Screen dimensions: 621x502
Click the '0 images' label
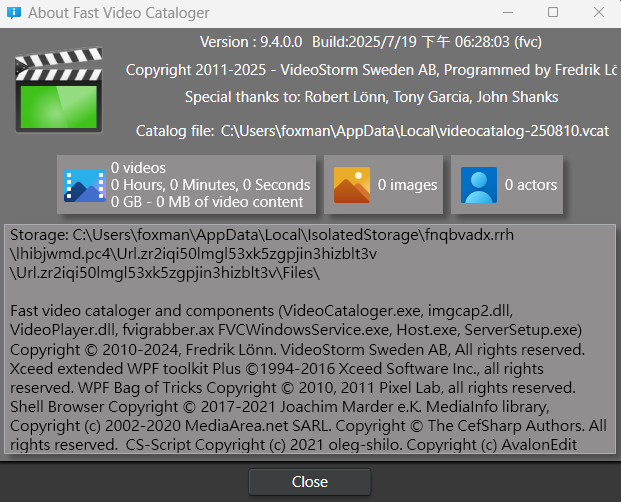click(407, 185)
